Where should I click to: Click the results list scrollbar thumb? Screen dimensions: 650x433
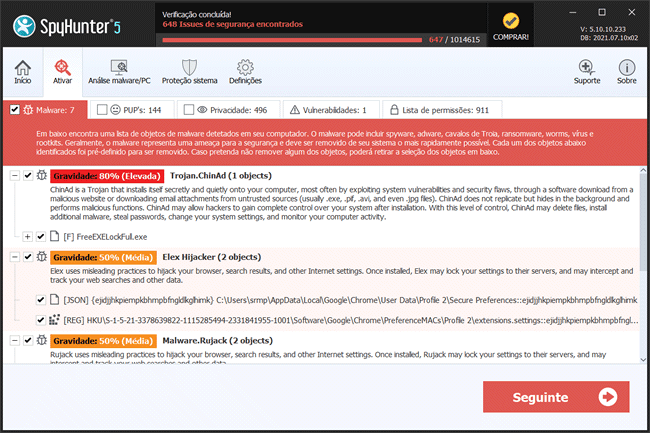[643, 224]
